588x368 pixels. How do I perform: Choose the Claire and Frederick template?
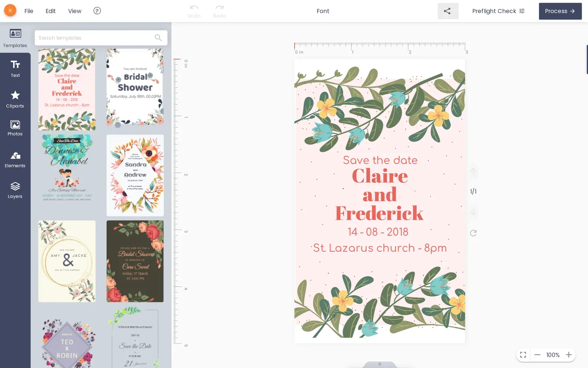click(67, 89)
